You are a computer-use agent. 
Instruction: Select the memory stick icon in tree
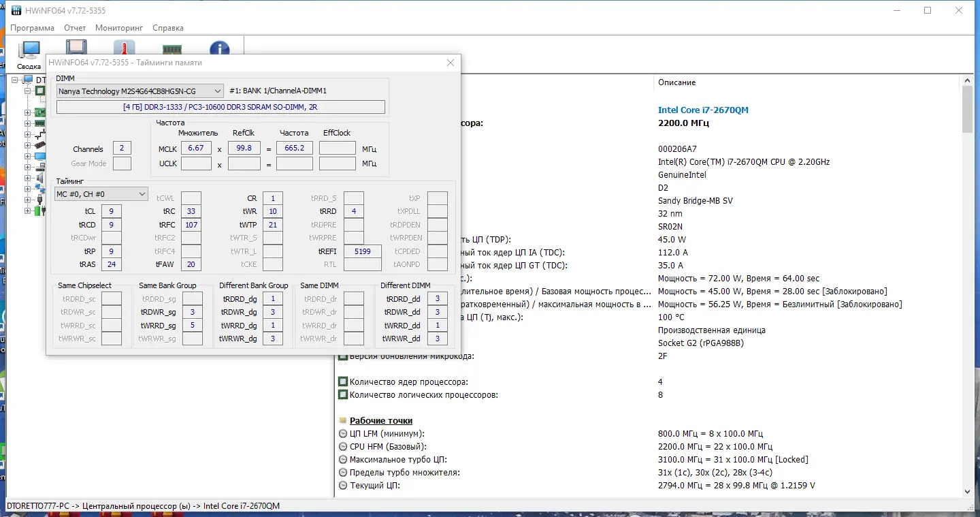pyautogui.click(x=40, y=123)
